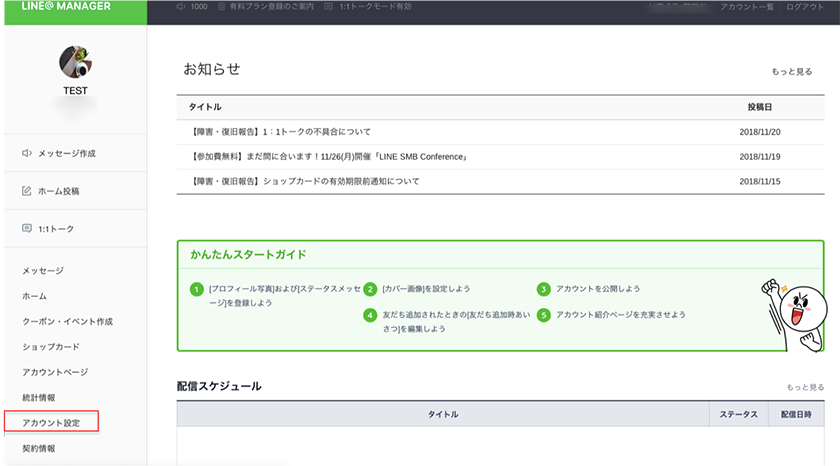Click the chat bubble icon beside 1:1トーク
This screenshot has height=466, width=840.
click(27, 228)
